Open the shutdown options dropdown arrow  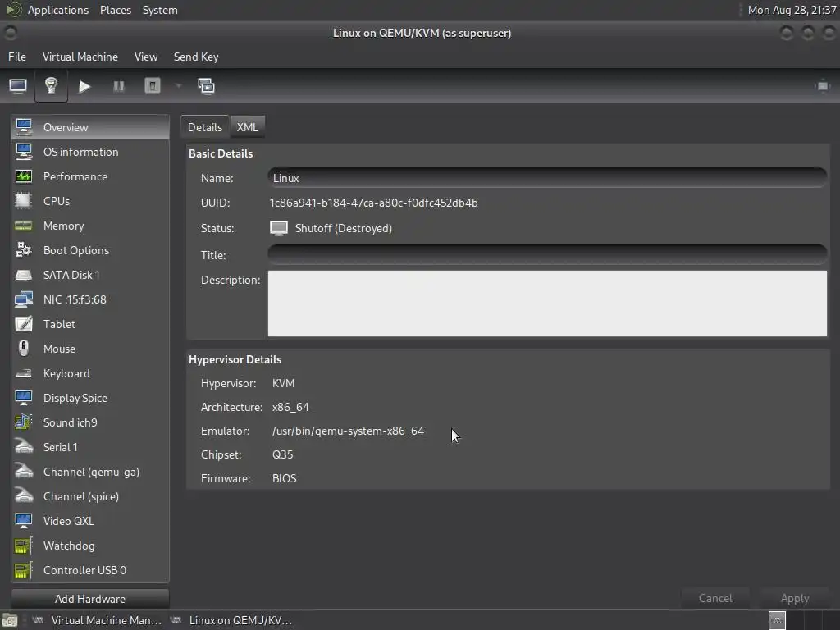pyautogui.click(x=178, y=85)
